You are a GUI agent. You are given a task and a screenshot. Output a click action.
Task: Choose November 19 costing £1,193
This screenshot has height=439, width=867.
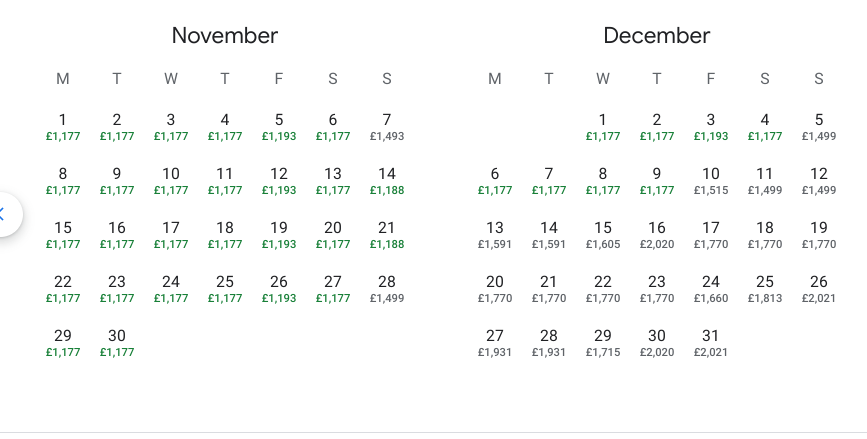tap(279, 235)
